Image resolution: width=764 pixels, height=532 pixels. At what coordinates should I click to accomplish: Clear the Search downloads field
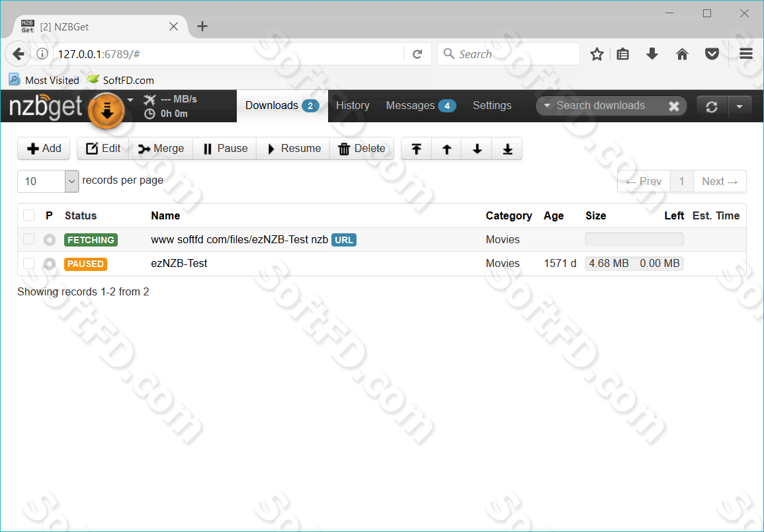674,106
